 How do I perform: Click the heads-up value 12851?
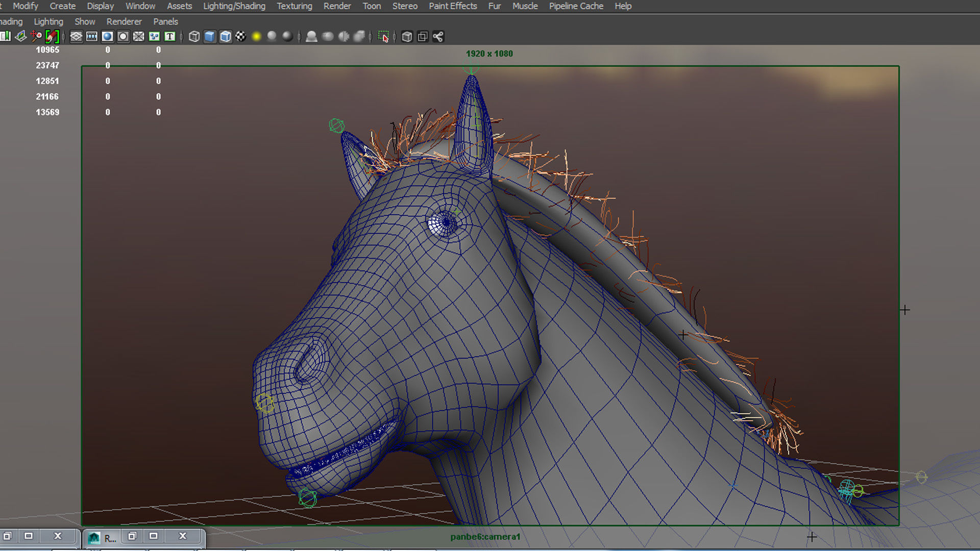47,81
